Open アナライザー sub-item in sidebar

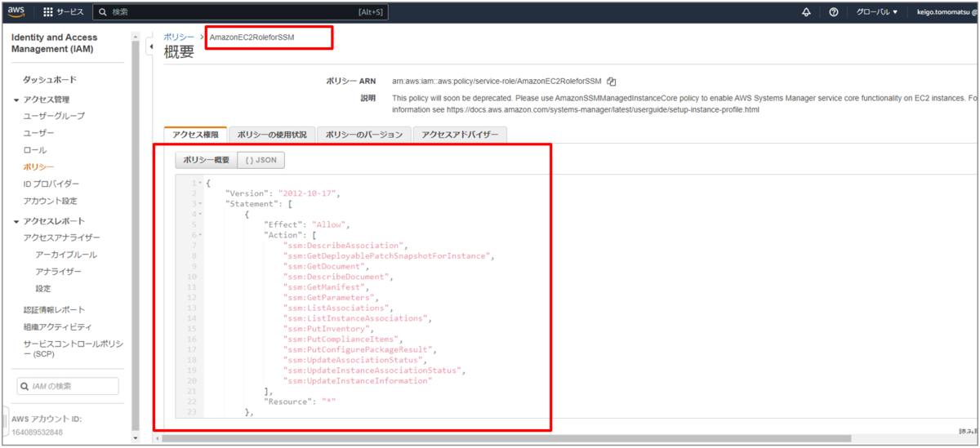coord(58,272)
